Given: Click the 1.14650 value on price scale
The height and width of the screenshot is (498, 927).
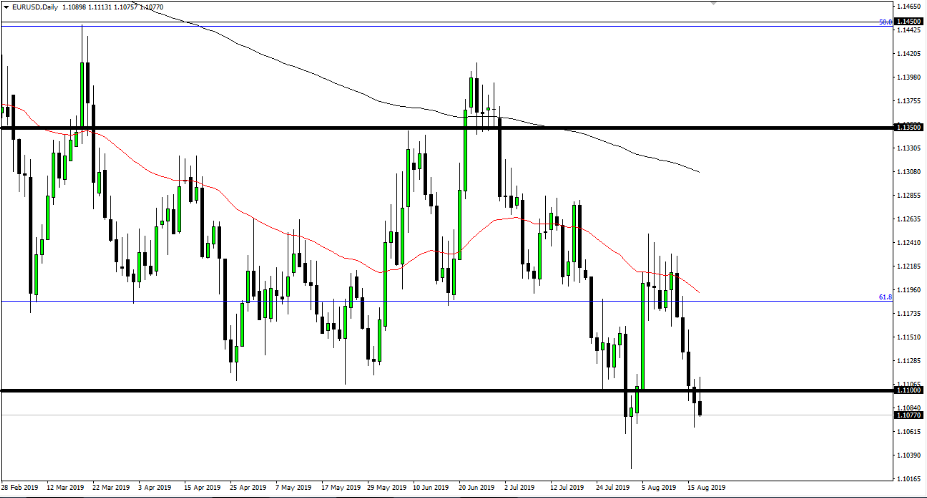Looking at the screenshot, I should click(x=909, y=6).
